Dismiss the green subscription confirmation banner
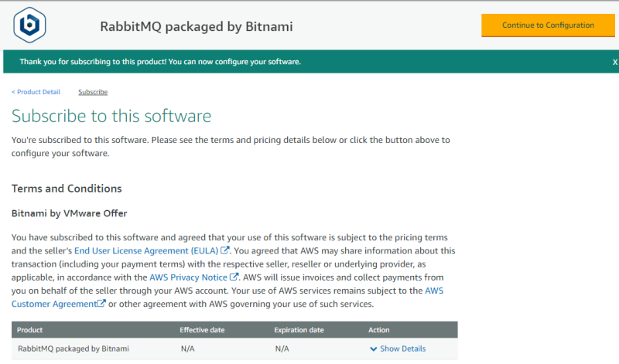Screen dimensions: 619x364 [614, 62]
